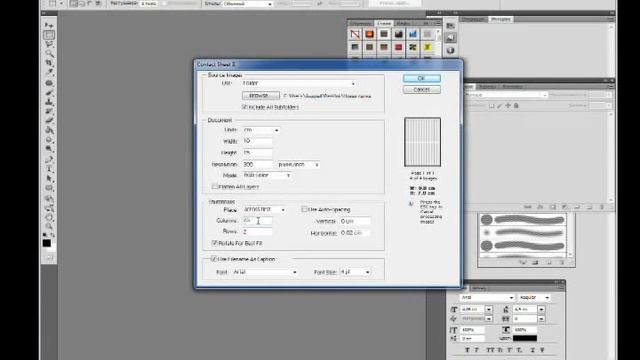
Task: Click the lock all icon in Layers panel
Action: pyautogui.click(x=516, y=105)
